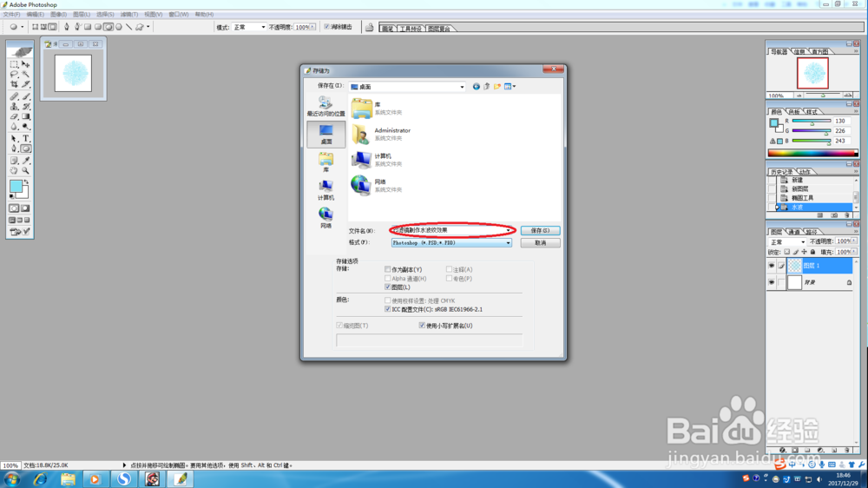Select the Eyedropper tool

coord(25,161)
